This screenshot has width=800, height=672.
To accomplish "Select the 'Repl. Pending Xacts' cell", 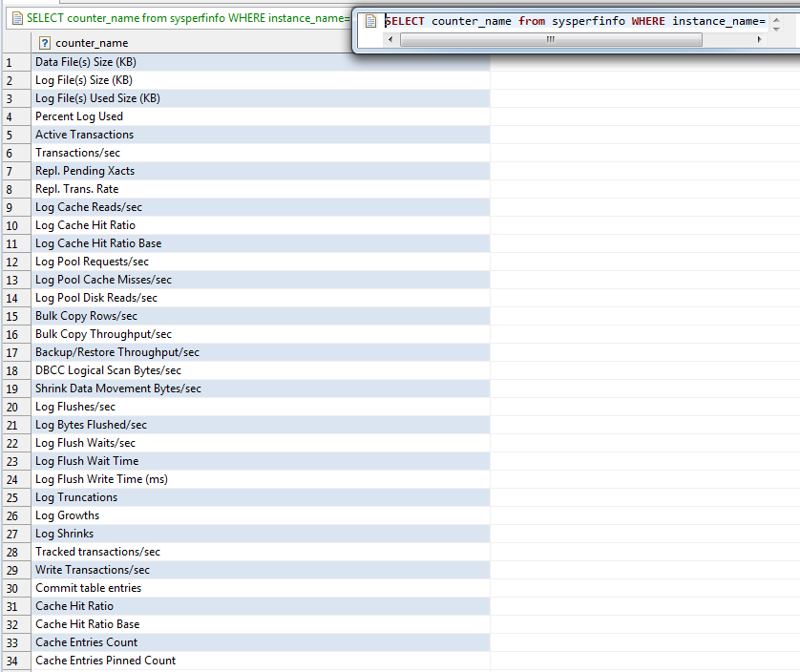I will click(261, 171).
